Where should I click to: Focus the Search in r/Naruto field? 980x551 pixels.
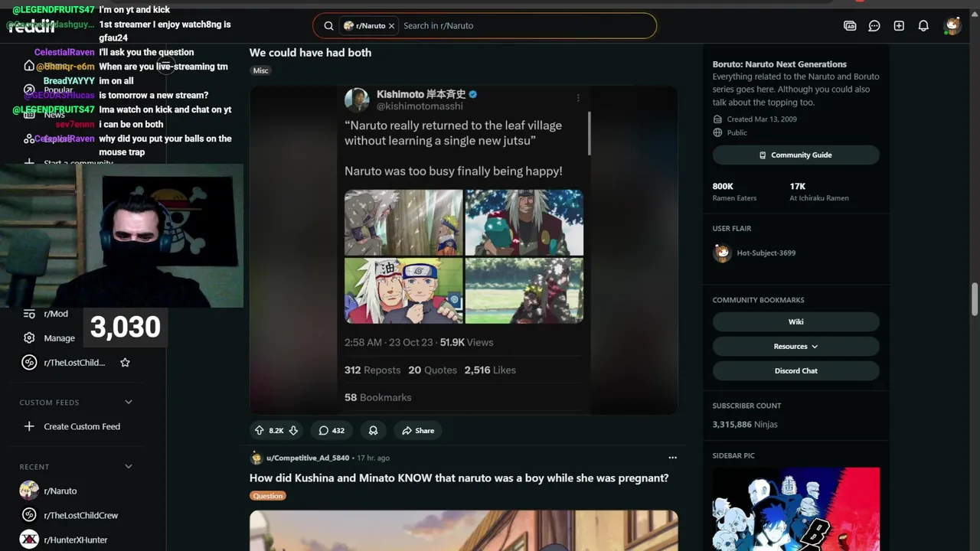[x=525, y=25]
